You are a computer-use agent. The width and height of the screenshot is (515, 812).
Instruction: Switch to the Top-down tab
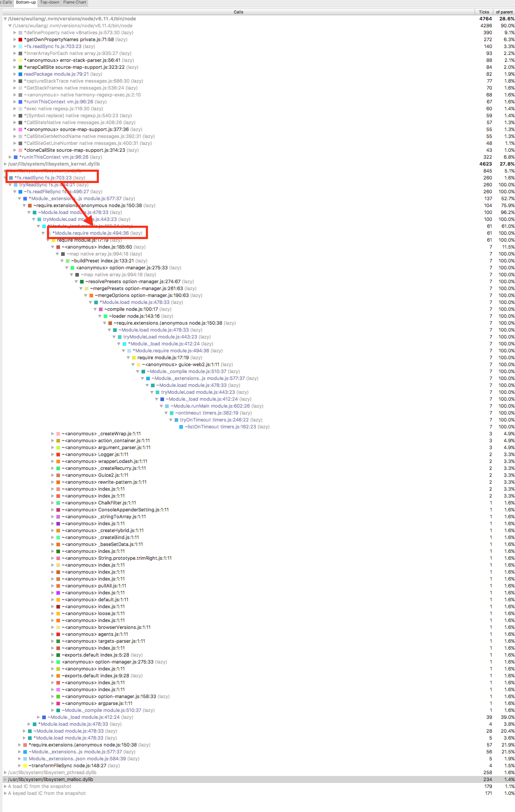click(49, 3)
